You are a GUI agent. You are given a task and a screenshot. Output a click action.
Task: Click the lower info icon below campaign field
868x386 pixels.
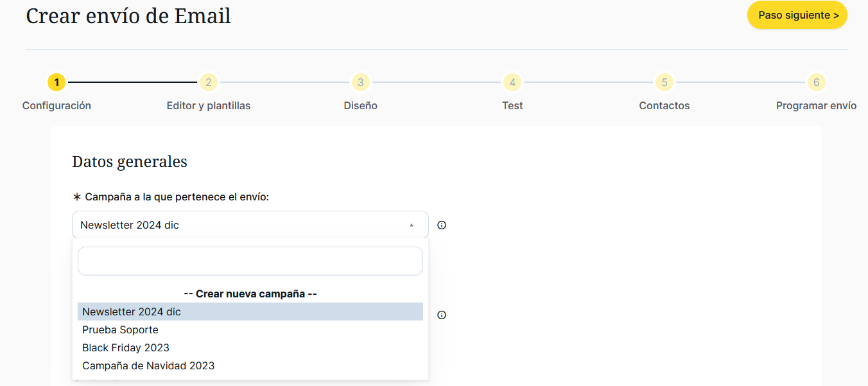[x=442, y=315]
